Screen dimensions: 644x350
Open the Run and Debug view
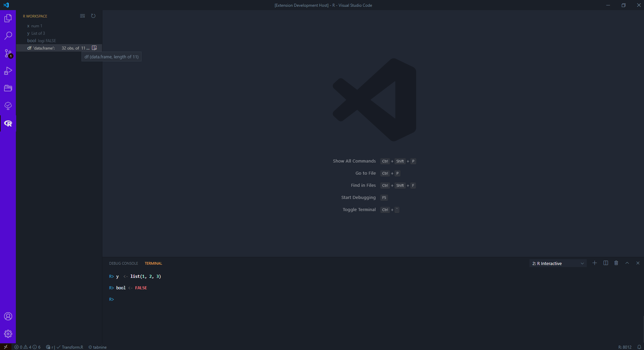tap(8, 71)
